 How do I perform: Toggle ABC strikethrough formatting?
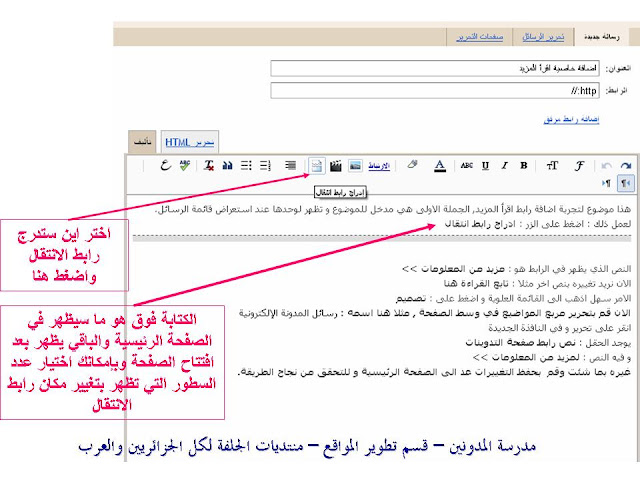click(x=467, y=166)
